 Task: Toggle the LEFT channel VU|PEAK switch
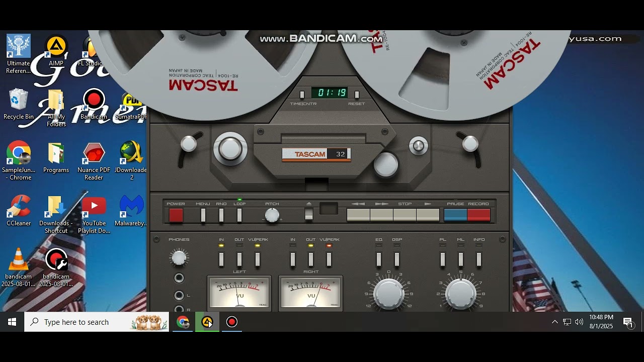click(x=258, y=259)
